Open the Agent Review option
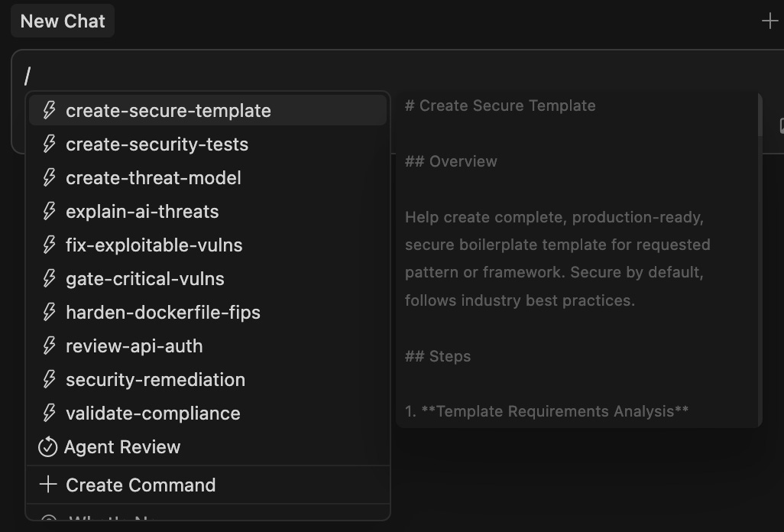784x532 pixels. point(122,447)
